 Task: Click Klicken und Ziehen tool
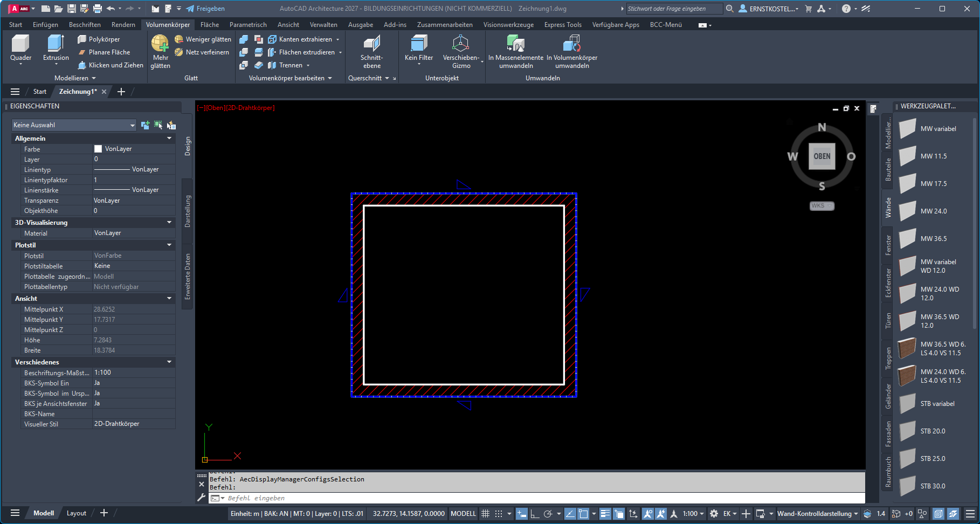pyautogui.click(x=111, y=65)
